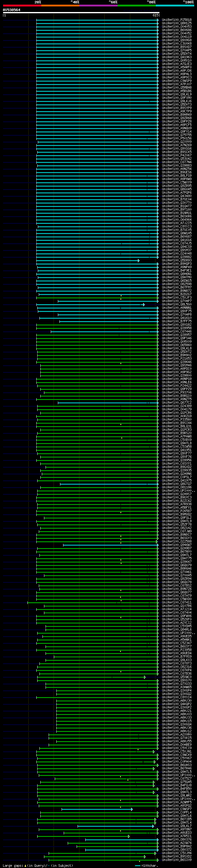Select hit label UniRef100_B9SYP9

coord(176,108)
